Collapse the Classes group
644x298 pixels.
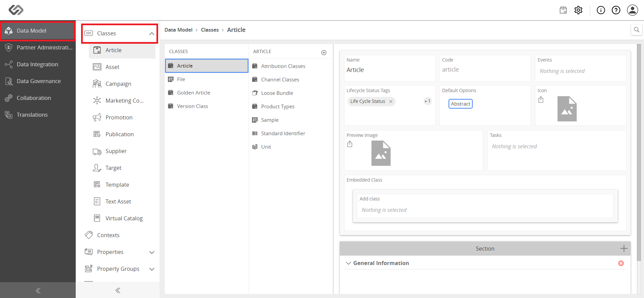[152, 34]
